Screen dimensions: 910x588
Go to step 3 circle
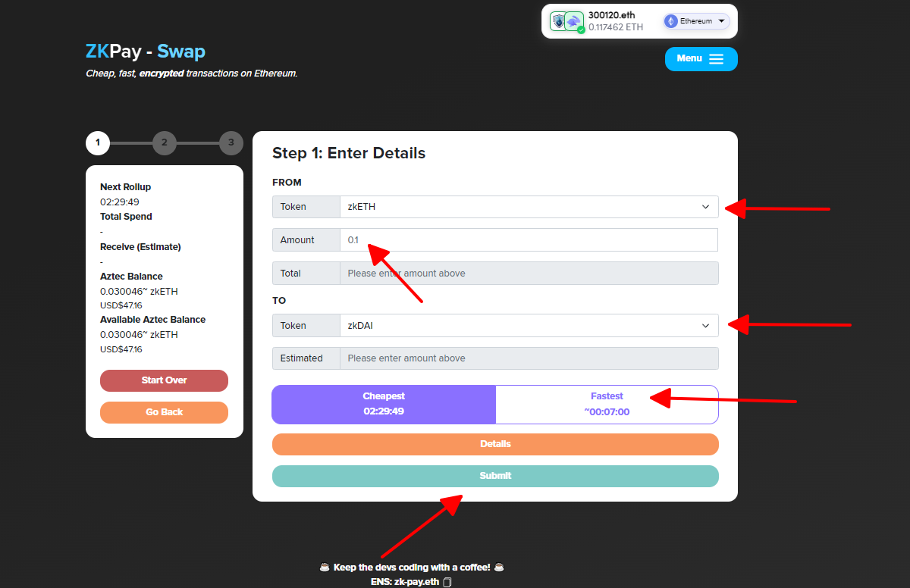pos(231,142)
